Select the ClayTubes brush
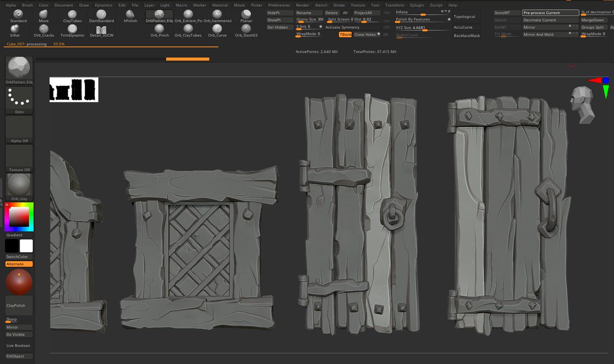This screenshot has width=614, height=364. (72, 16)
